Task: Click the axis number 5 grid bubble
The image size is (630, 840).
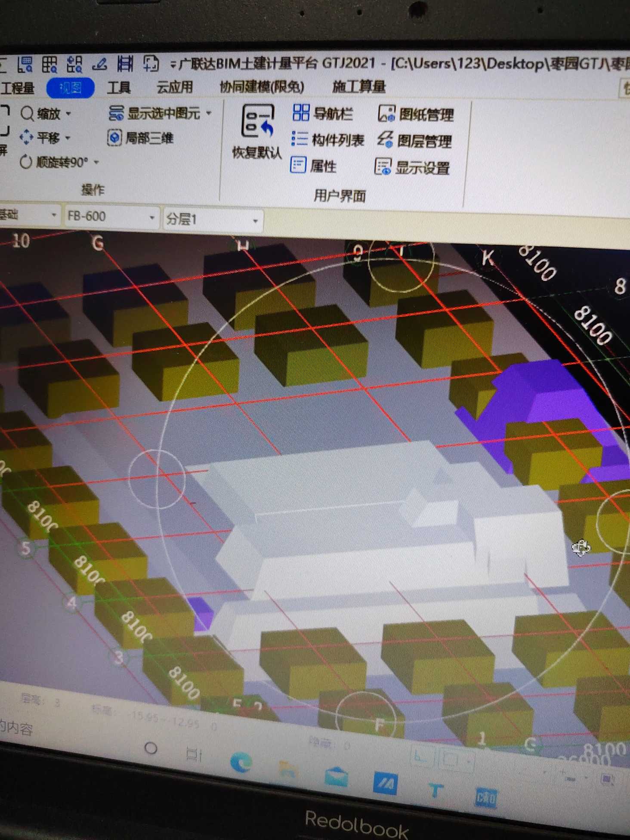Action: pyautogui.click(x=26, y=548)
